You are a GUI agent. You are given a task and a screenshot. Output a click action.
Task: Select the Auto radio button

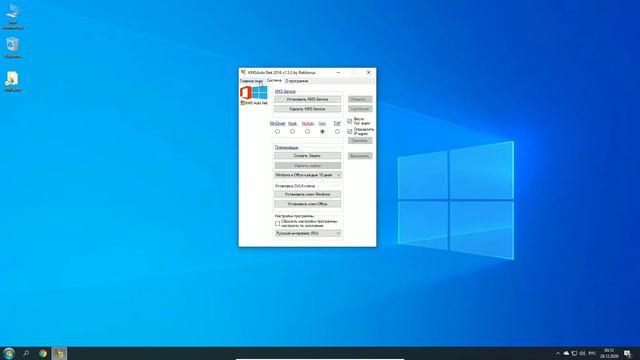tap(322, 131)
